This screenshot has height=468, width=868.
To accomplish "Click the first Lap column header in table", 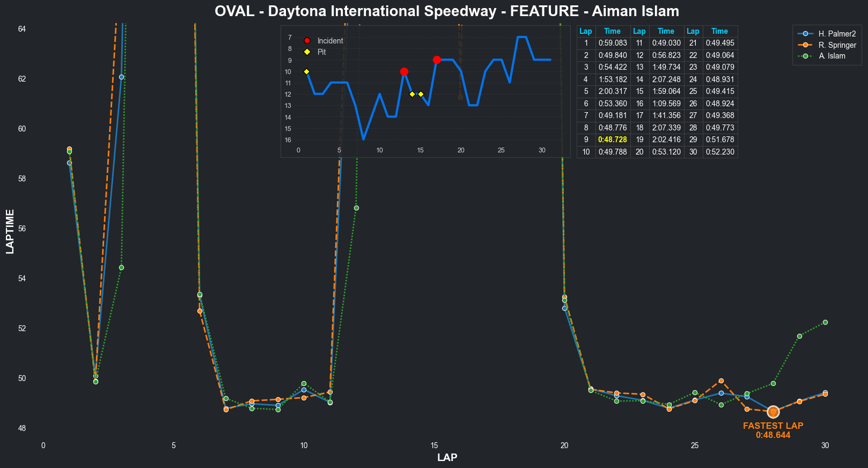I will (586, 31).
